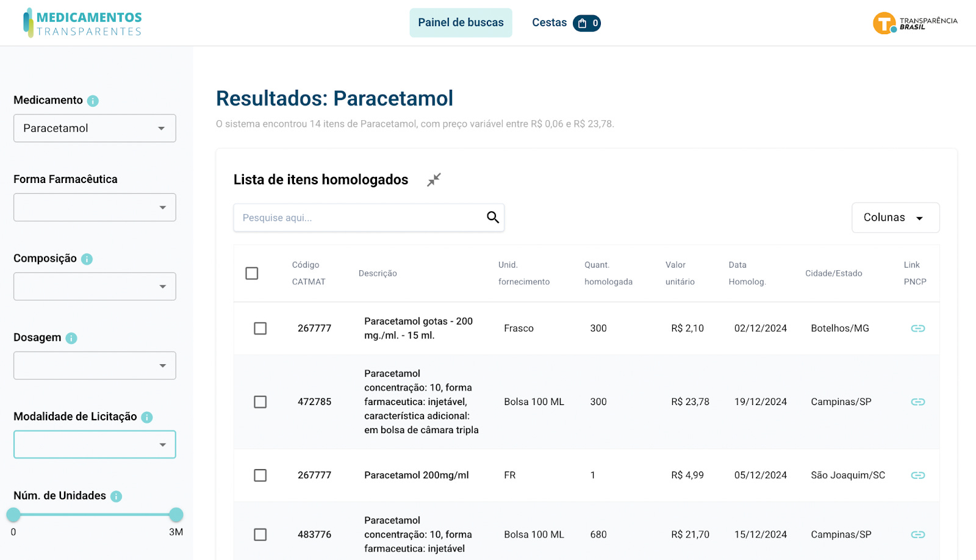Click the magnifier search icon
976x560 pixels.
coord(493,217)
